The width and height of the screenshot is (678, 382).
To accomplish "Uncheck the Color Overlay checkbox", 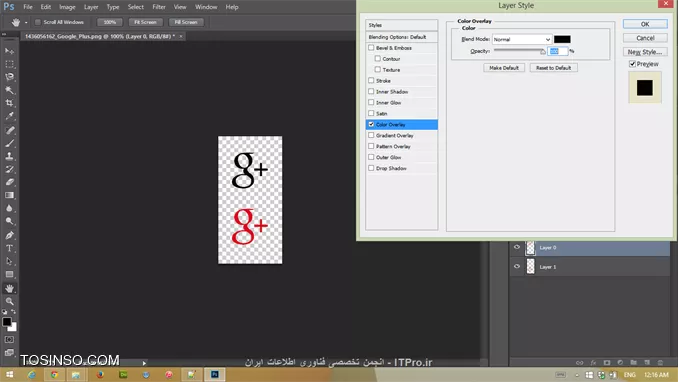I will click(x=371, y=124).
